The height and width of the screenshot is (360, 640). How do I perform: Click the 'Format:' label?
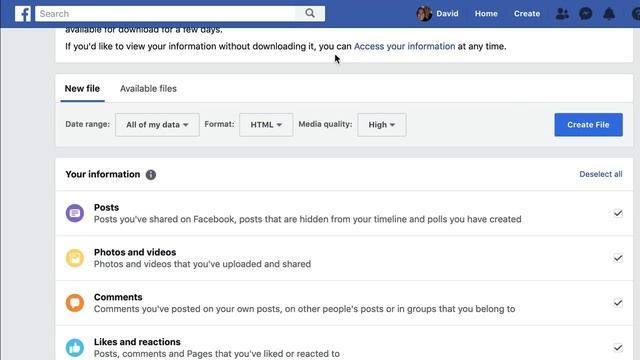pos(219,124)
